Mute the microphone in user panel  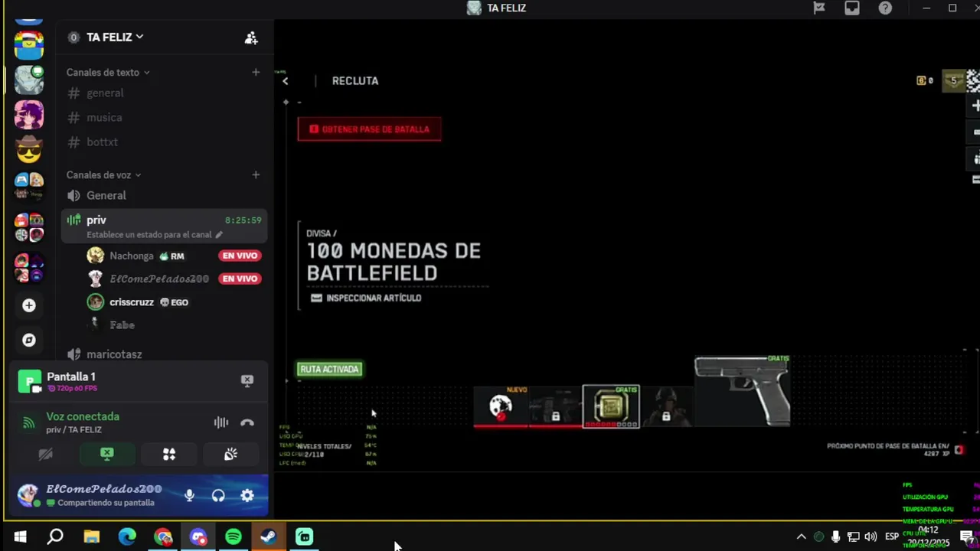tap(189, 495)
